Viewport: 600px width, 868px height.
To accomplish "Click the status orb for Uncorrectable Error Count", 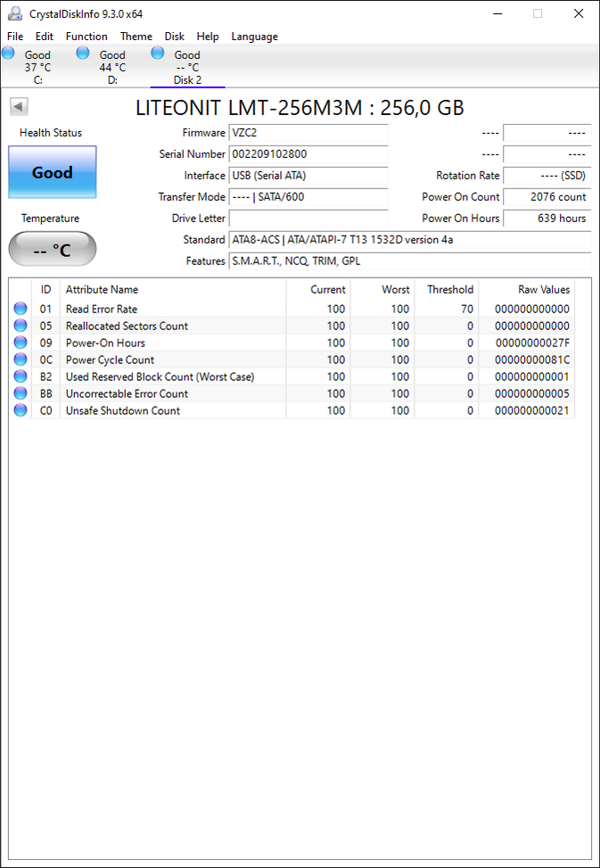I will pos(21,394).
